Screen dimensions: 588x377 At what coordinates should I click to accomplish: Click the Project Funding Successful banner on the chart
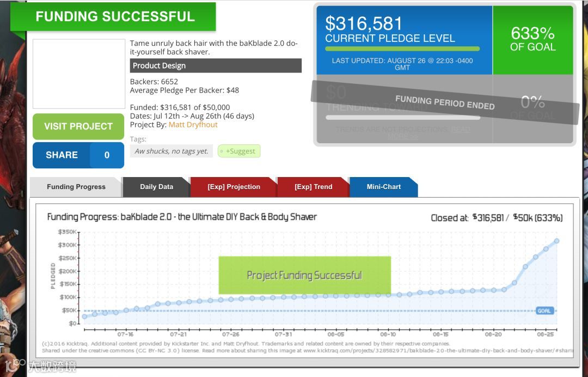click(304, 275)
